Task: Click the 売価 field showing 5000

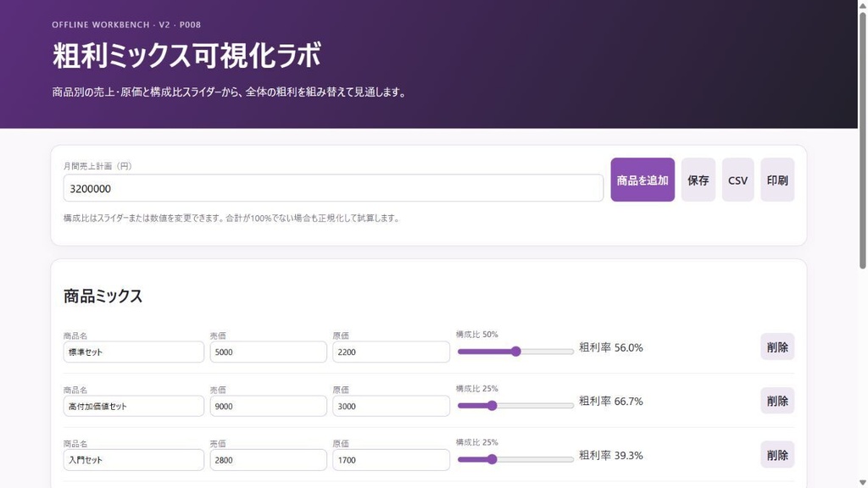Action: (x=268, y=352)
